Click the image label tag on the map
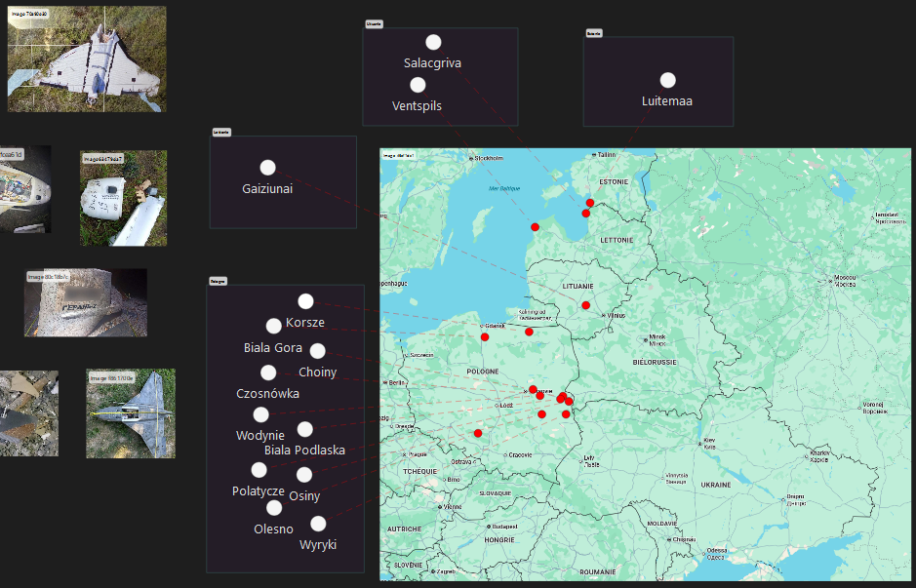Screen dimensions: 916x588 coord(398,155)
